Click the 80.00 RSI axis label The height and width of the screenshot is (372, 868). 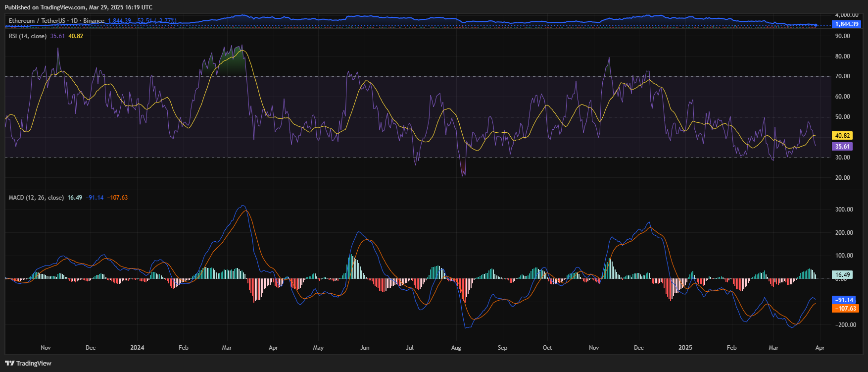pos(842,56)
